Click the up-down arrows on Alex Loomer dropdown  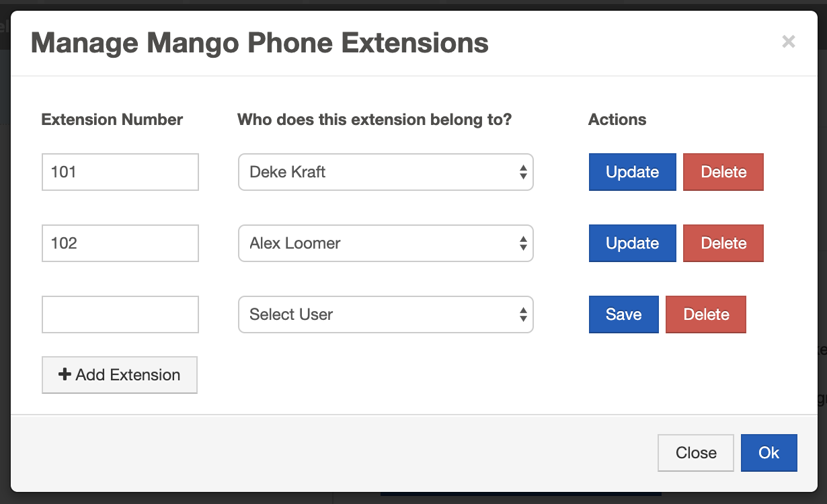point(523,243)
